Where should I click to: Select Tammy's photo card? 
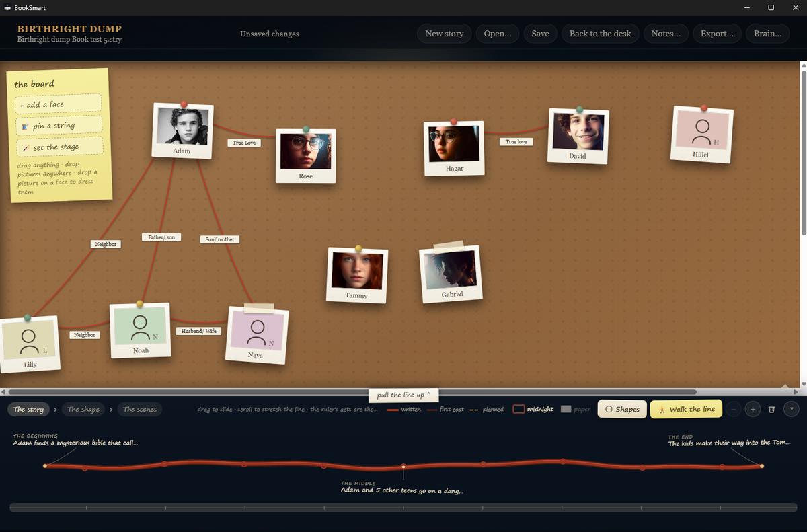[357, 274]
